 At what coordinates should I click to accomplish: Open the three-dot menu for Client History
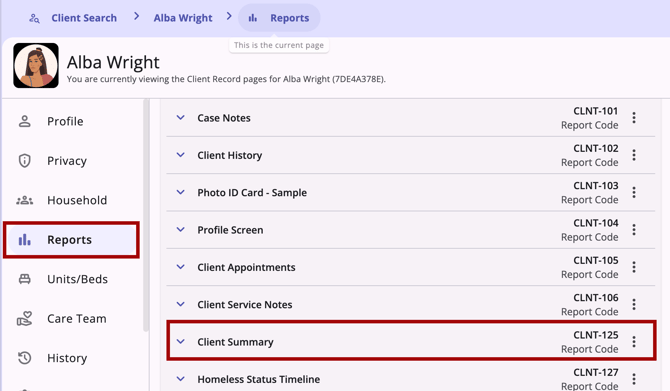click(x=634, y=155)
